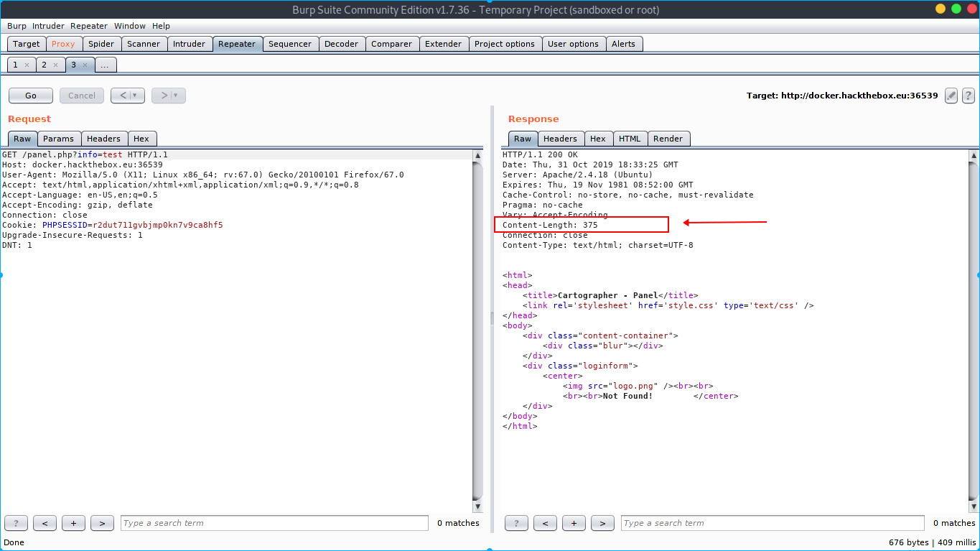This screenshot has width=980, height=551.
Task: Click the 'Not Found!' response text
Action: pos(628,396)
